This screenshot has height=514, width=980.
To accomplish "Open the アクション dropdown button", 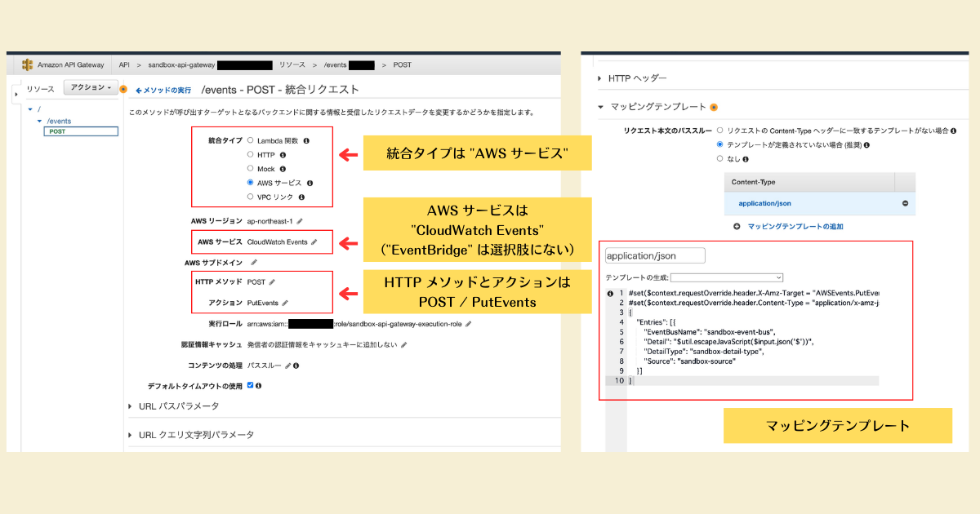I will click(90, 87).
